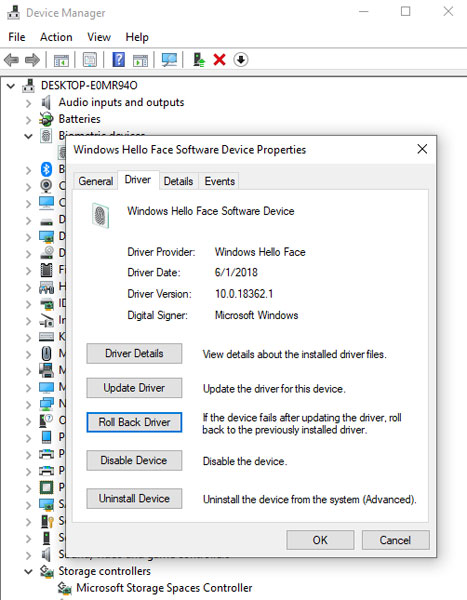Collapse the DESKTOP-E0MR94O root node chevron

[x=11, y=86]
